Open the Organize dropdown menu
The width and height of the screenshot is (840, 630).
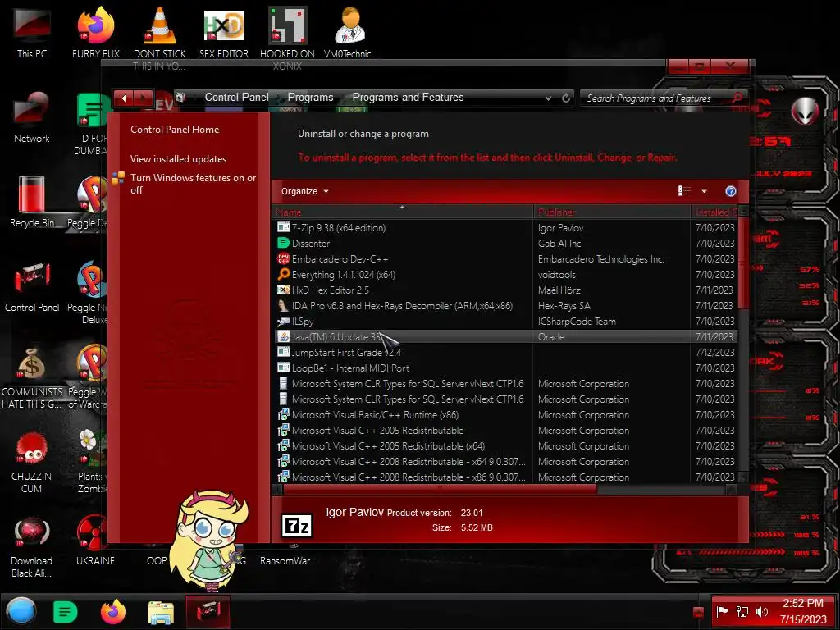[304, 191]
